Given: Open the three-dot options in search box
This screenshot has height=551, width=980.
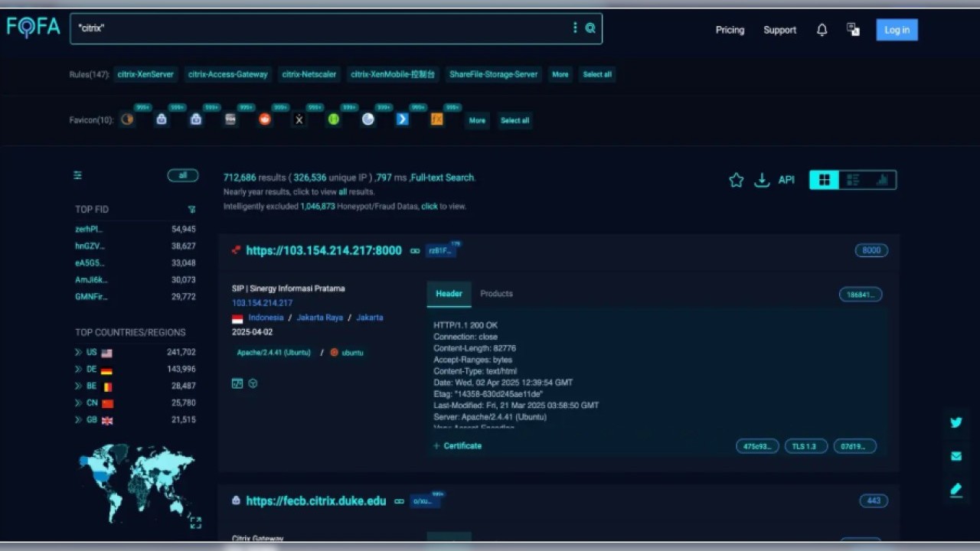Looking at the screenshot, I should 575,28.
